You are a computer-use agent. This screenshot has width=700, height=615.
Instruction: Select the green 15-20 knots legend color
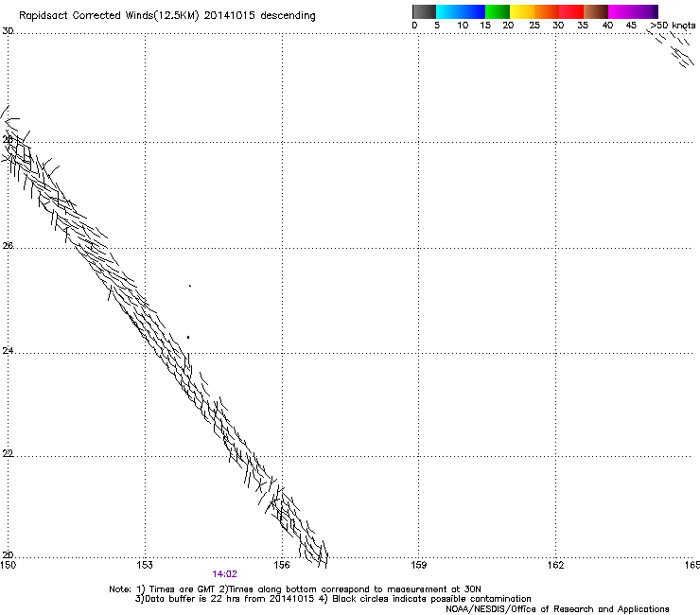pos(498,11)
